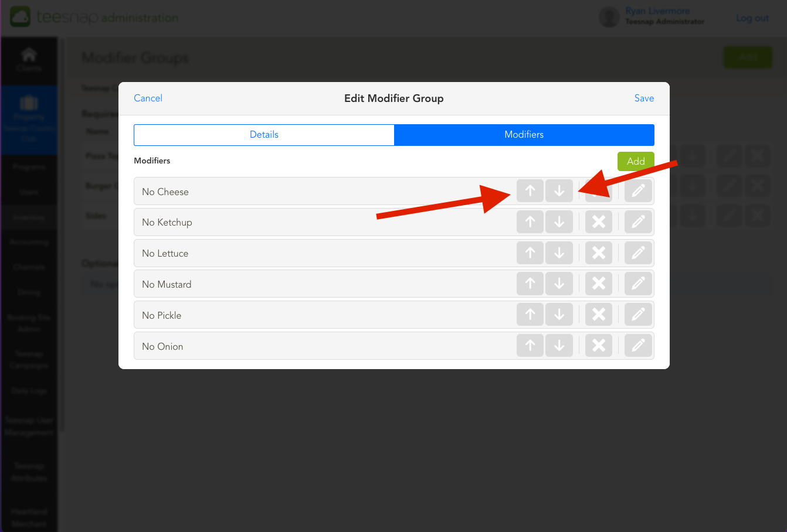Select the No Onion row label
787x532 pixels.
point(162,346)
